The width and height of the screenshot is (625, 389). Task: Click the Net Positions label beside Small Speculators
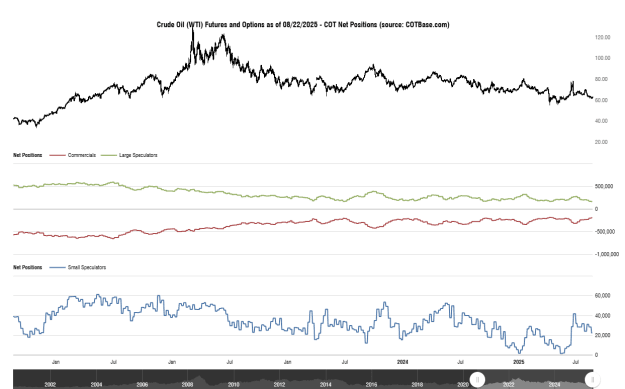coord(28,267)
